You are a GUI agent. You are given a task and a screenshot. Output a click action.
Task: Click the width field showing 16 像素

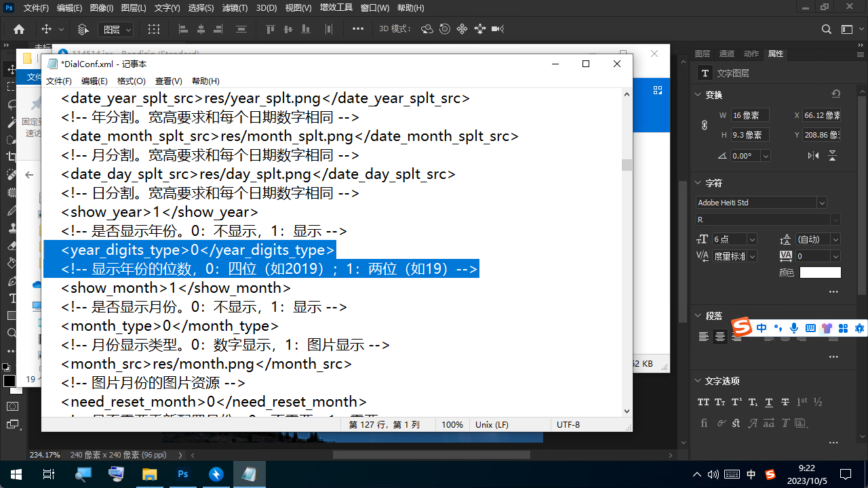click(x=749, y=115)
